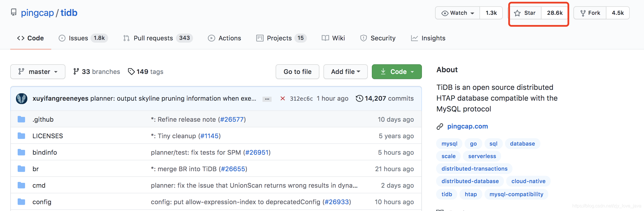Click the folder icon for .github
This screenshot has height=211, width=644.
coord(21,119)
